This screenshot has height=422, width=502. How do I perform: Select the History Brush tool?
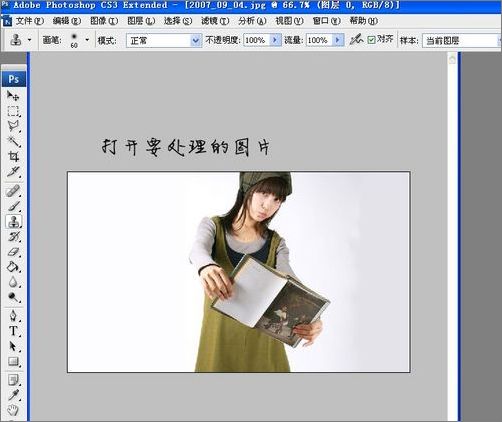(x=13, y=237)
